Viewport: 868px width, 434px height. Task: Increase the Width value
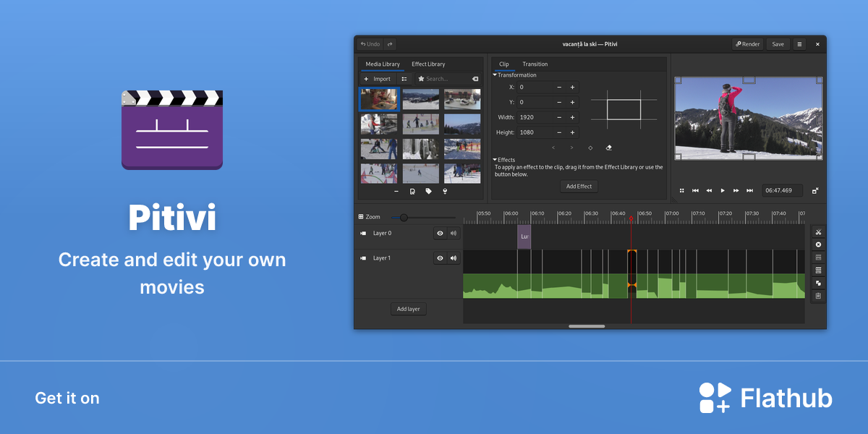click(572, 117)
